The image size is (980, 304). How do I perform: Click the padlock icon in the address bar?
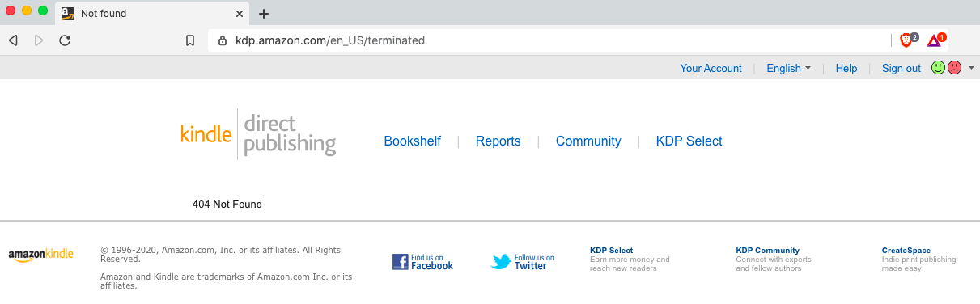[223, 40]
